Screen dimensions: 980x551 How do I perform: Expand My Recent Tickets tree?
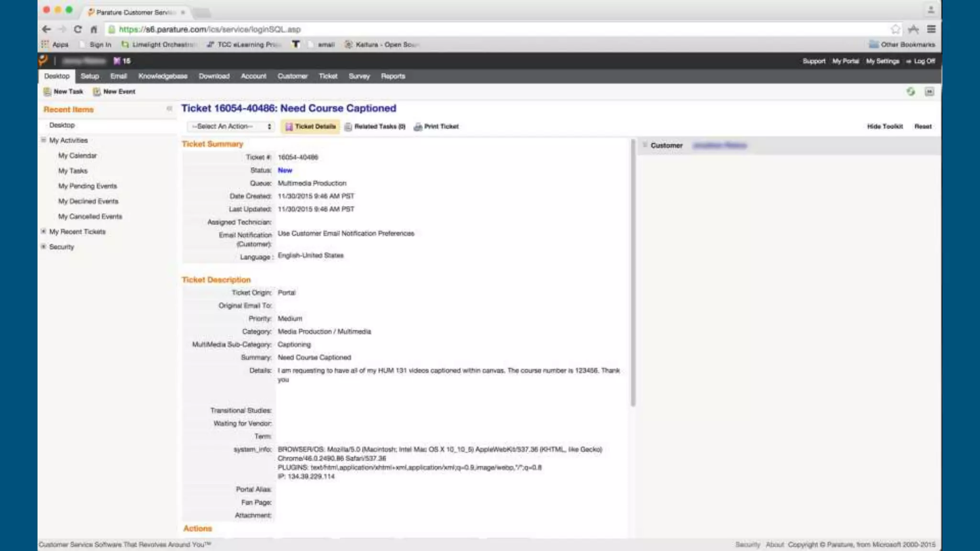tap(44, 231)
